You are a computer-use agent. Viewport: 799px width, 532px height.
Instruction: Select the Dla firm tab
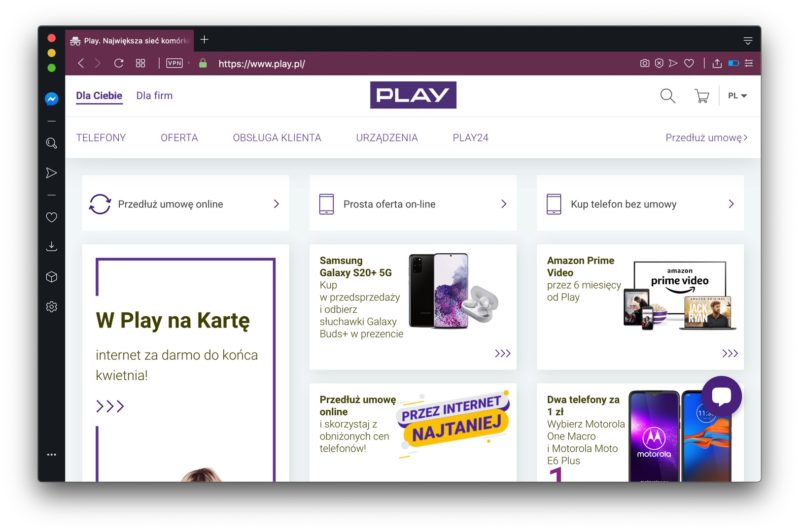[x=154, y=96]
